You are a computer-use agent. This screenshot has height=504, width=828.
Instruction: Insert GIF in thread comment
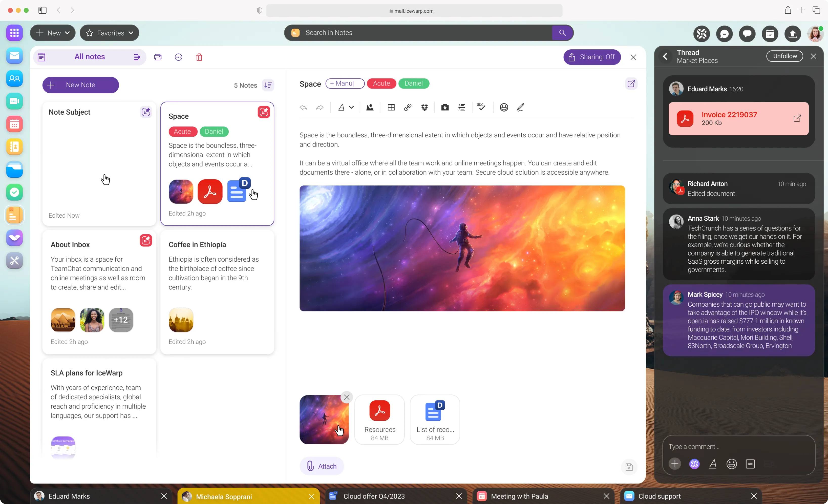[750, 464]
